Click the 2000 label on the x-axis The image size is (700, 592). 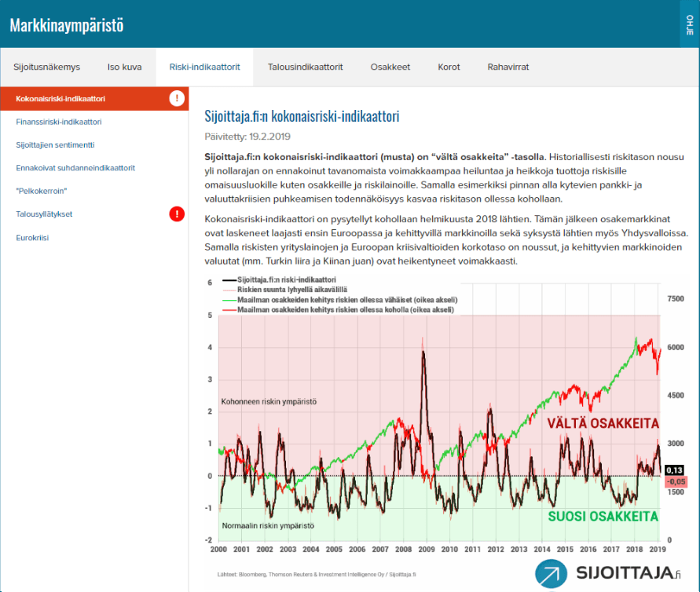[x=218, y=549]
